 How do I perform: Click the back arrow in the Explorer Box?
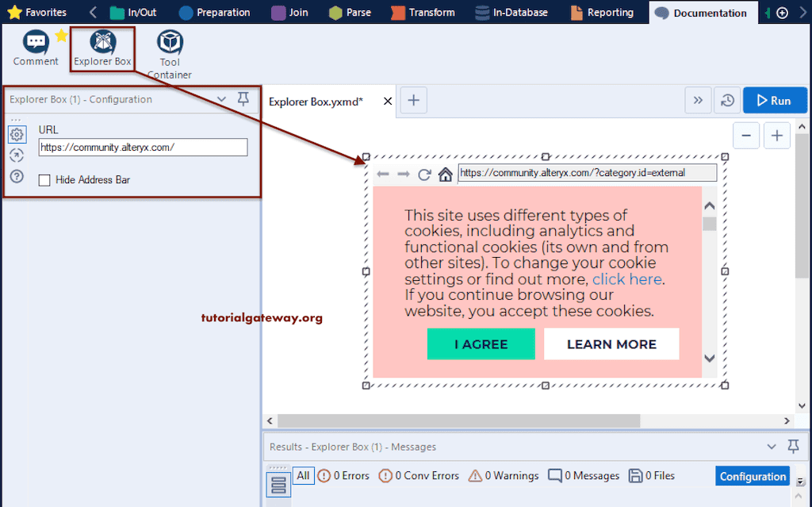click(384, 173)
